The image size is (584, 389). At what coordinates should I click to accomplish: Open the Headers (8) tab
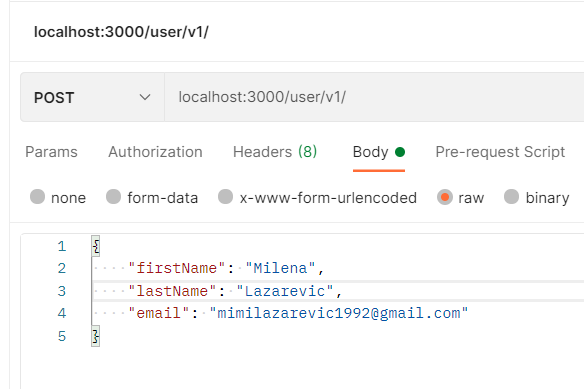point(275,152)
